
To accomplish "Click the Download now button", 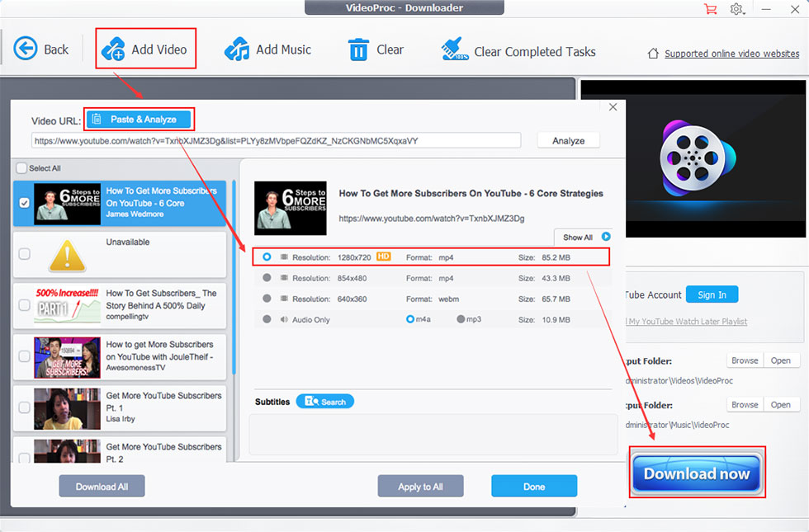I will 697,473.
